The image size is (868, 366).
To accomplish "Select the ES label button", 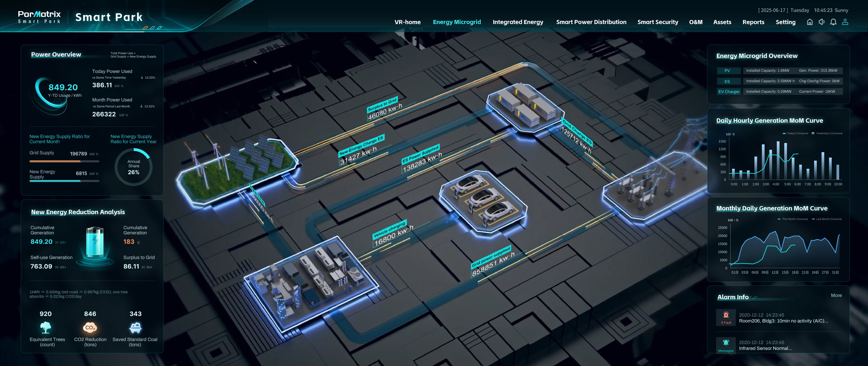I will (x=728, y=81).
